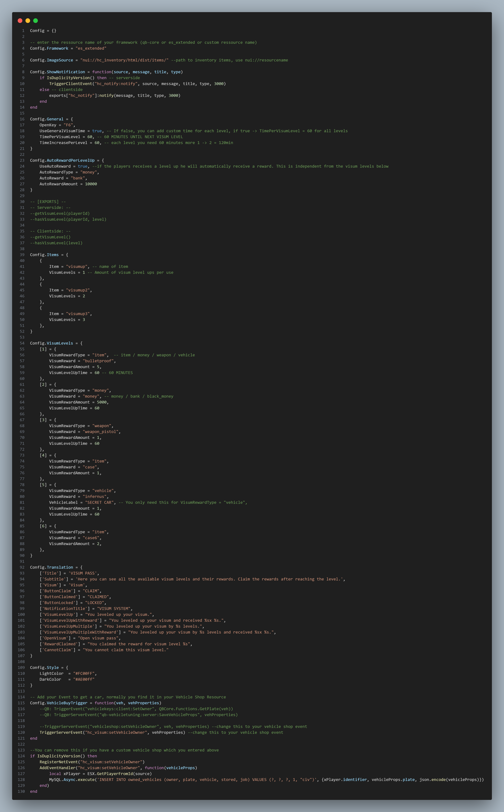Click ['CannotClaim'] translation line
This screenshot has width=504, height=812.
point(104,650)
